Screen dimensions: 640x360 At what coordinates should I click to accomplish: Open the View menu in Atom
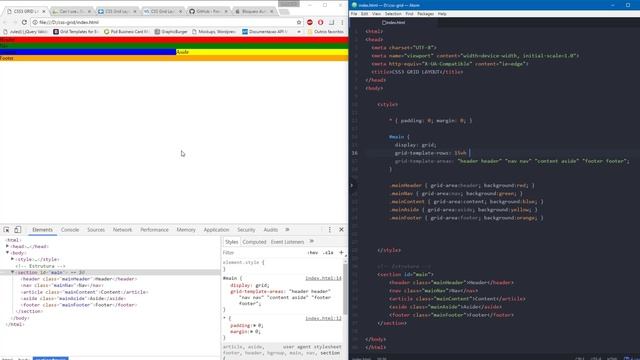pyautogui.click(x=376, y=14)
